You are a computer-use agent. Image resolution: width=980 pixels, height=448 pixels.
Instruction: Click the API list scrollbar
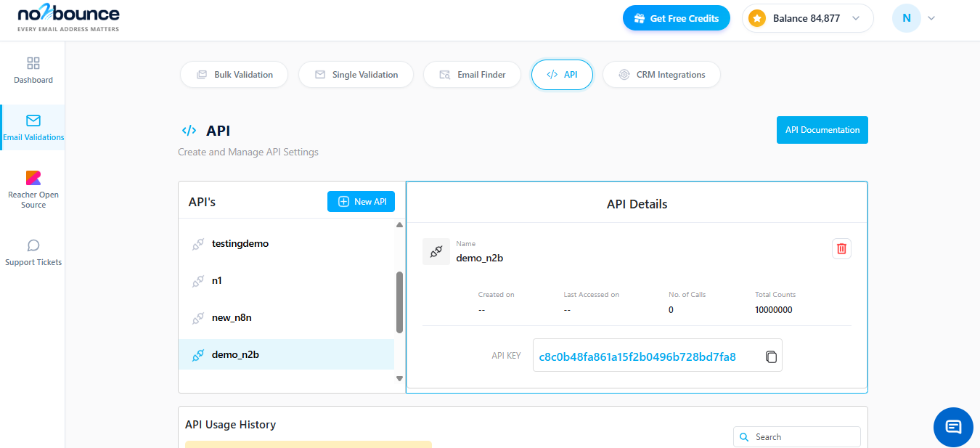399,298
